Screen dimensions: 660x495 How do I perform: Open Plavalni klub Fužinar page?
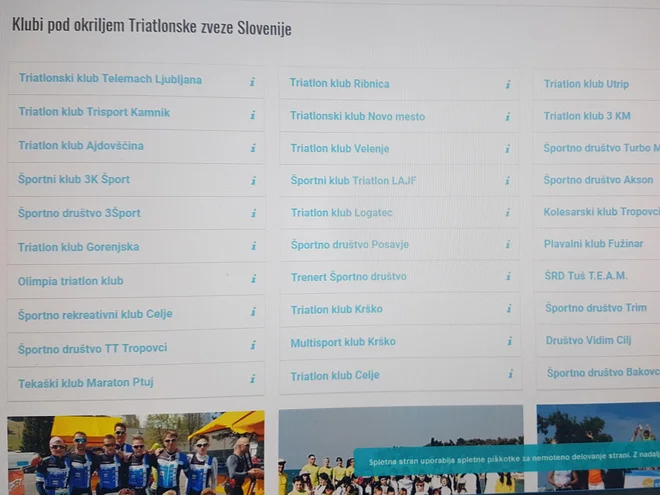click(x=593, y=244)
